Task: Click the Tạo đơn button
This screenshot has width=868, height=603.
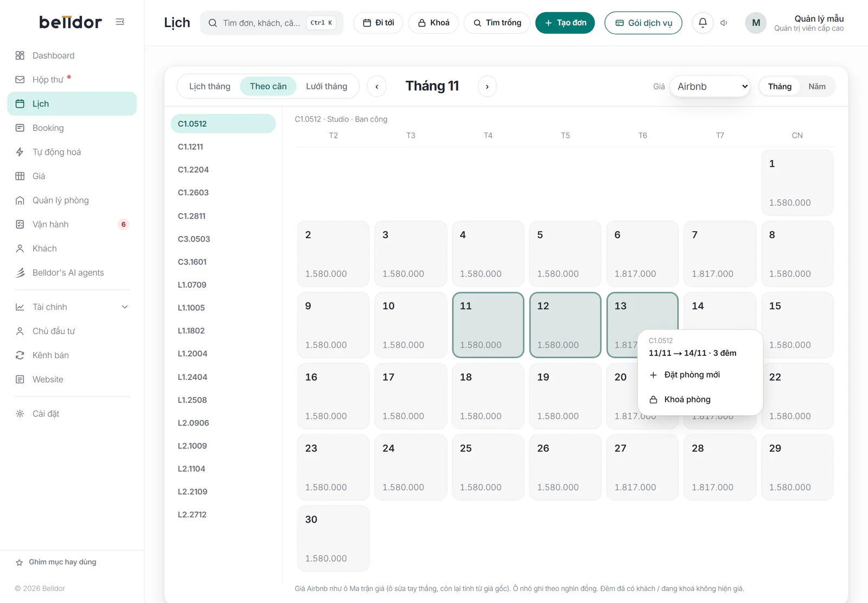Action: (x=565, y=23)
